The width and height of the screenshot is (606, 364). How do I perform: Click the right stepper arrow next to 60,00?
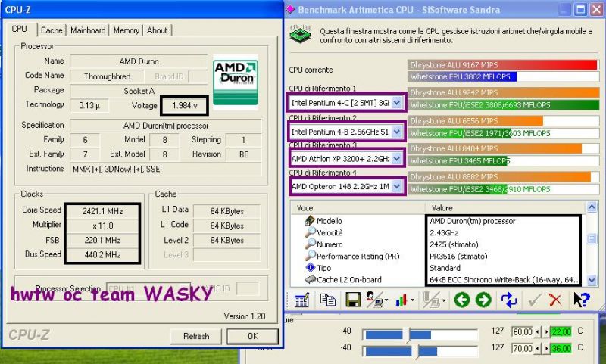click(x=546, y=331)
